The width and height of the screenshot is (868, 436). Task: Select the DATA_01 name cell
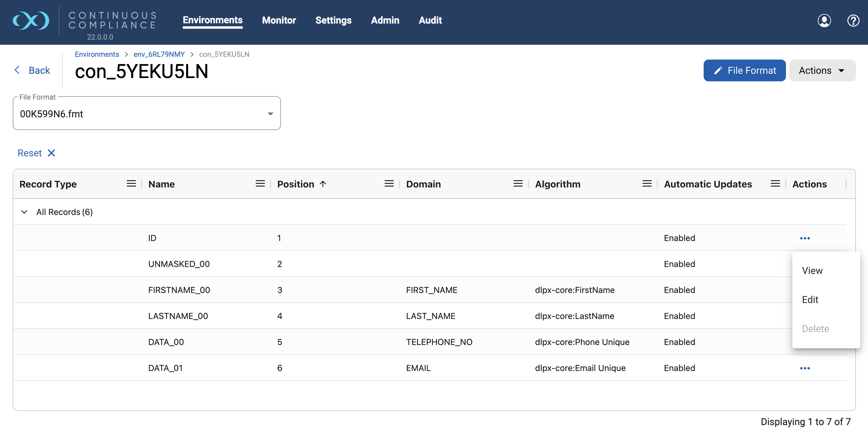pyautogui.click(x=166, y=368)
